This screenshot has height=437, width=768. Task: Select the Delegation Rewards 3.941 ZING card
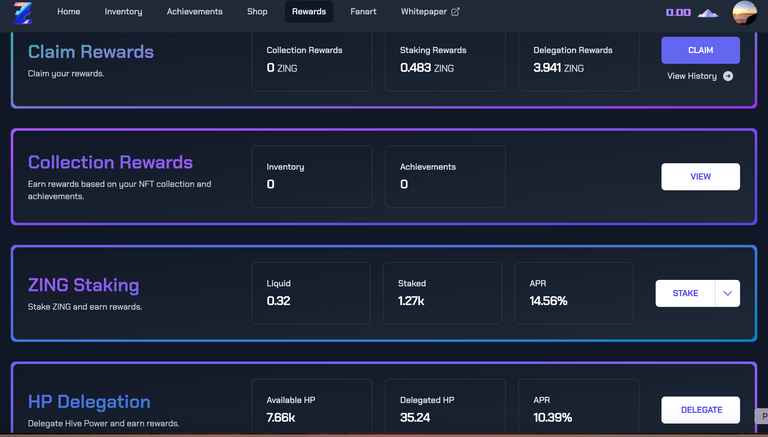[x=578, y=62]
